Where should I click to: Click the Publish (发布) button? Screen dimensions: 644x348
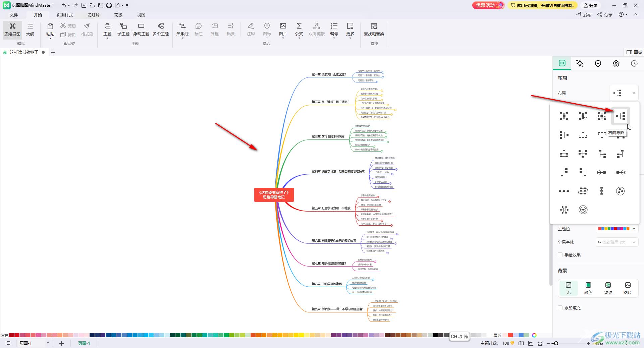584,15
